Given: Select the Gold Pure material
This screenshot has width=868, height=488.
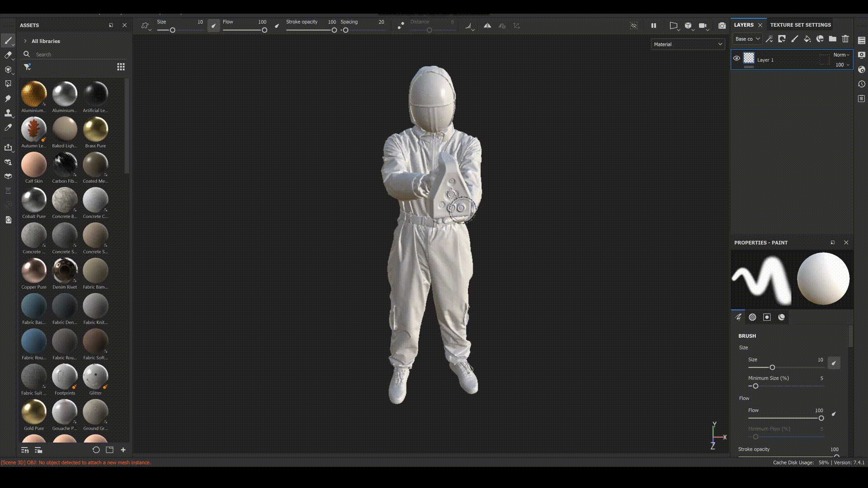Looking at the screenshot, I should (34, 415).
